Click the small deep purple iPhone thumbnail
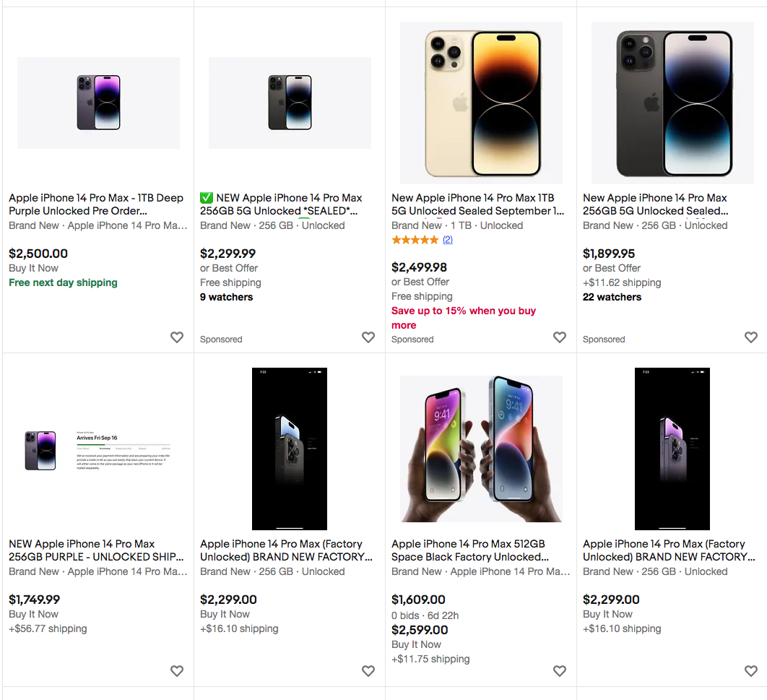The height and width of the screenshot is (700, 767). click(98, 103)
